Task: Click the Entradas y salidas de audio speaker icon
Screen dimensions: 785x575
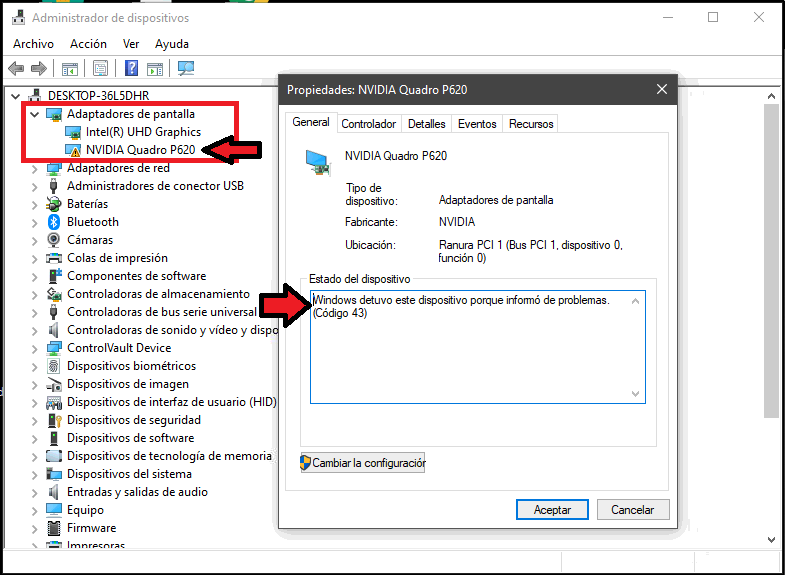Action: tap(53, 492)
